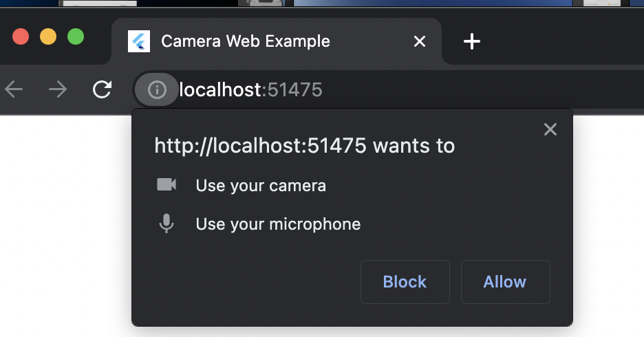This screenshot has height=337, width=644.
Task: Reload the page using the refresh icon
Action: (x=103, y=89)
